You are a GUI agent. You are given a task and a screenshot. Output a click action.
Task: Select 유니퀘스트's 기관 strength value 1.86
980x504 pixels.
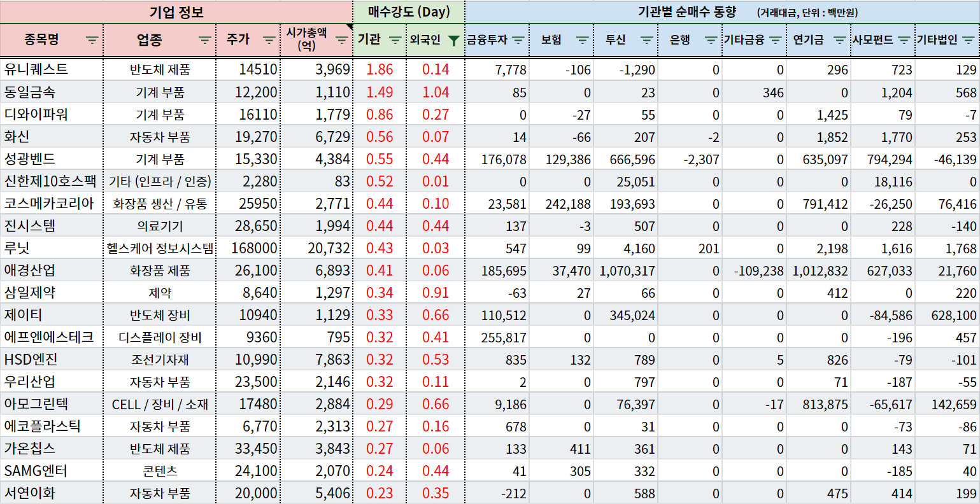(380, 69)
